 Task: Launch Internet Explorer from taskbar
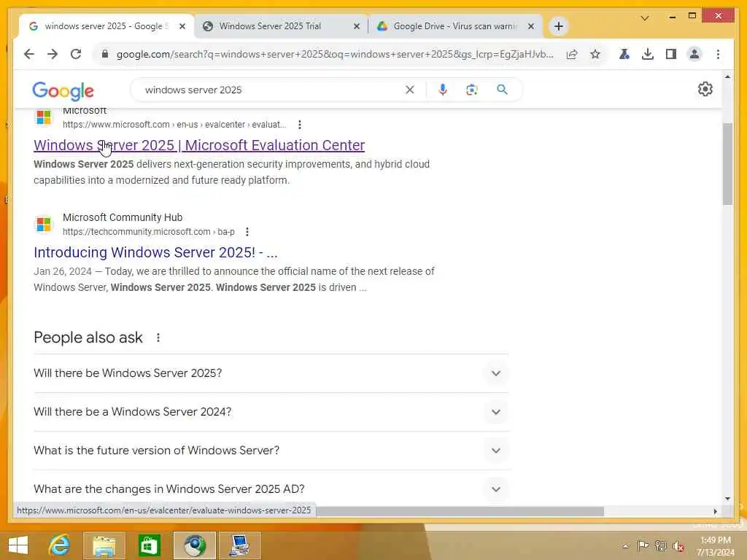tap(60, 545)
